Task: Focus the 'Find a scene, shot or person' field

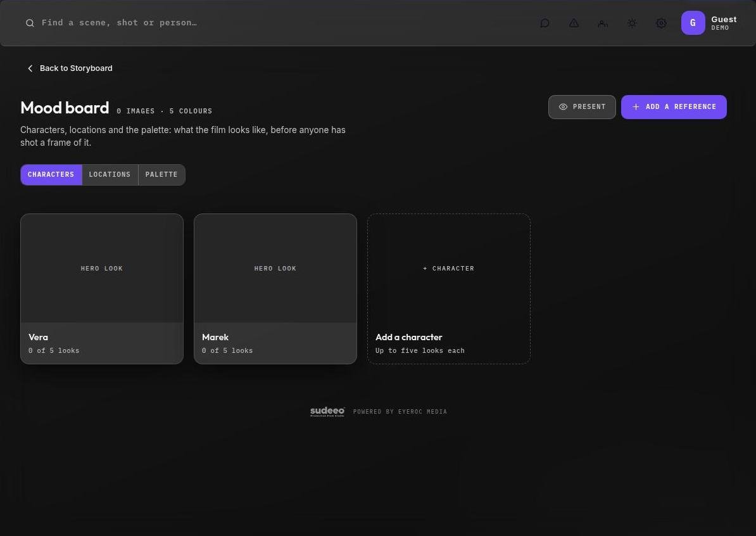Action: pos(119,23)
